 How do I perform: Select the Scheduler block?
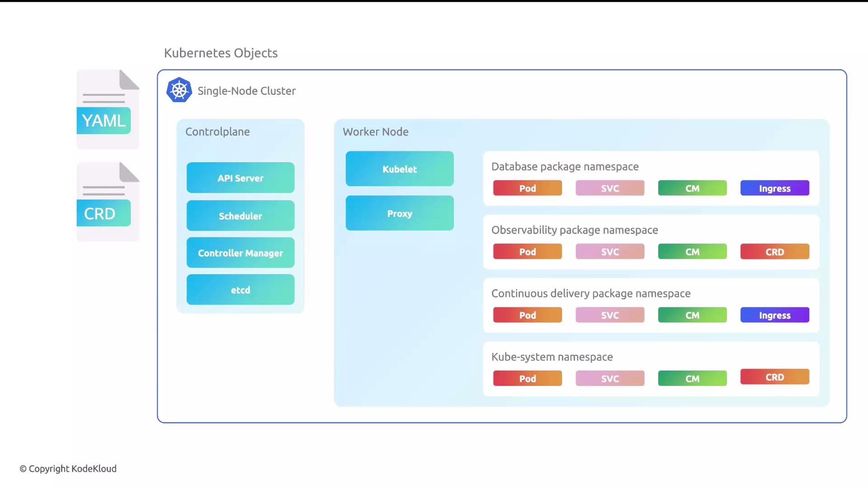[241, 216]
